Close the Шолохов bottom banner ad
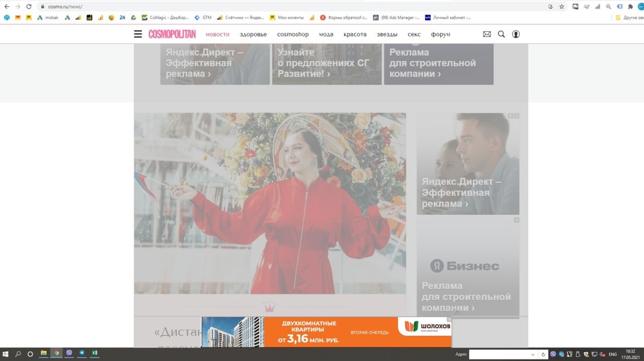Viewport: 644px width, 361px height. click(x=449, y=320)
